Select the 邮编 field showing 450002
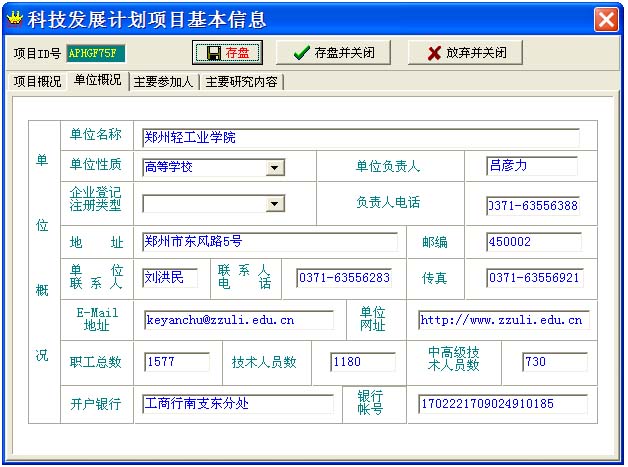 (532, 242)
